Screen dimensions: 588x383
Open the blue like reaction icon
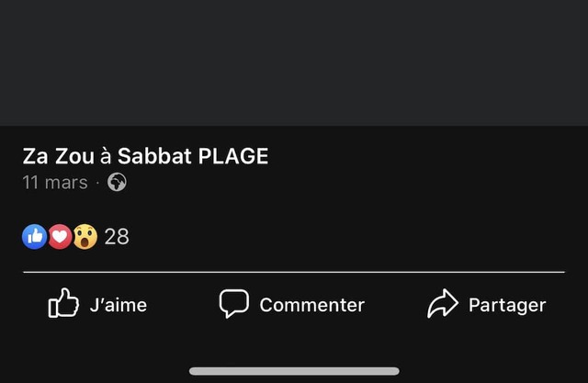coord(35,237)
